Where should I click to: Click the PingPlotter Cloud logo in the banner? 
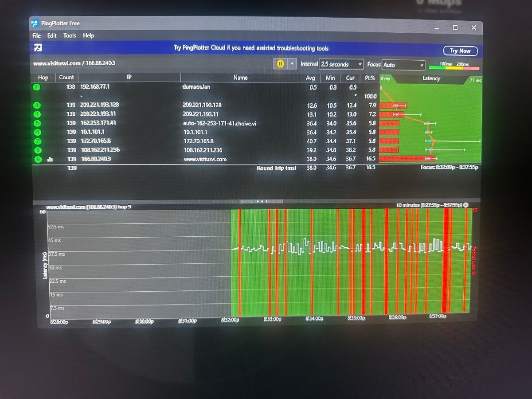point(38,48)
